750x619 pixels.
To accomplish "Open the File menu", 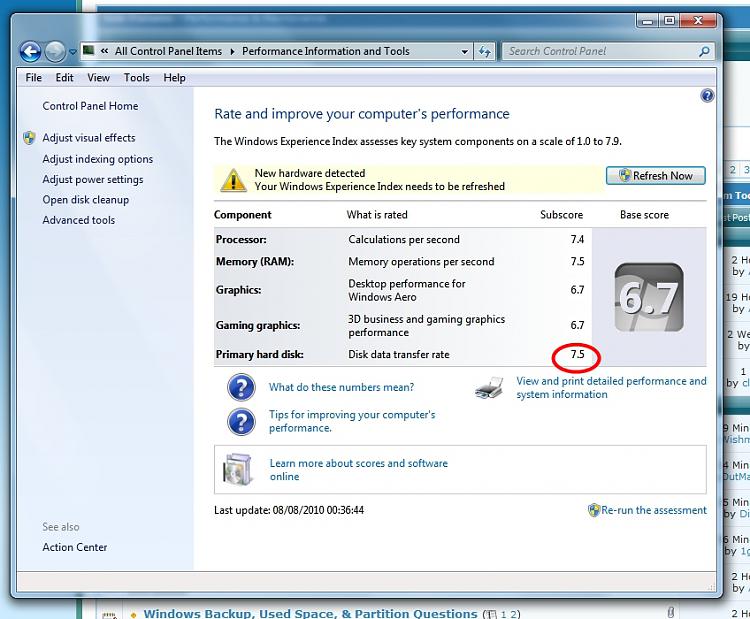I will pos(33,77).
